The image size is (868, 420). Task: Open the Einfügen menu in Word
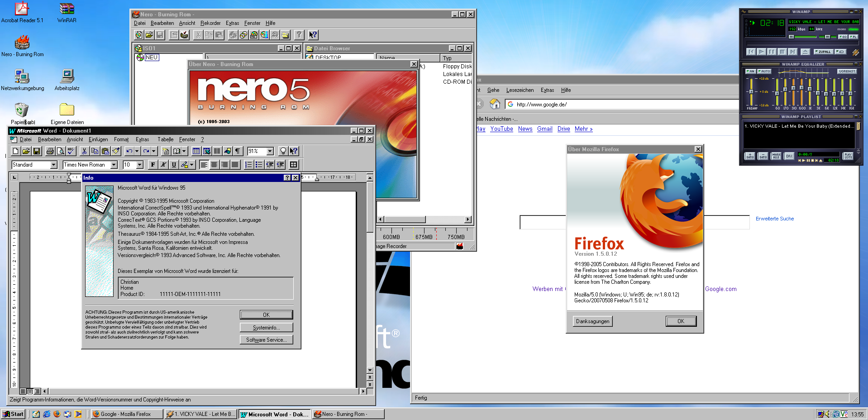point(98,139)
